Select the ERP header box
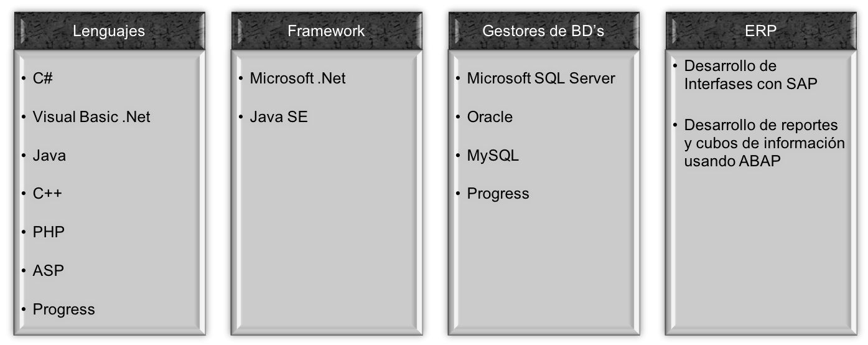 click(760, 31)
